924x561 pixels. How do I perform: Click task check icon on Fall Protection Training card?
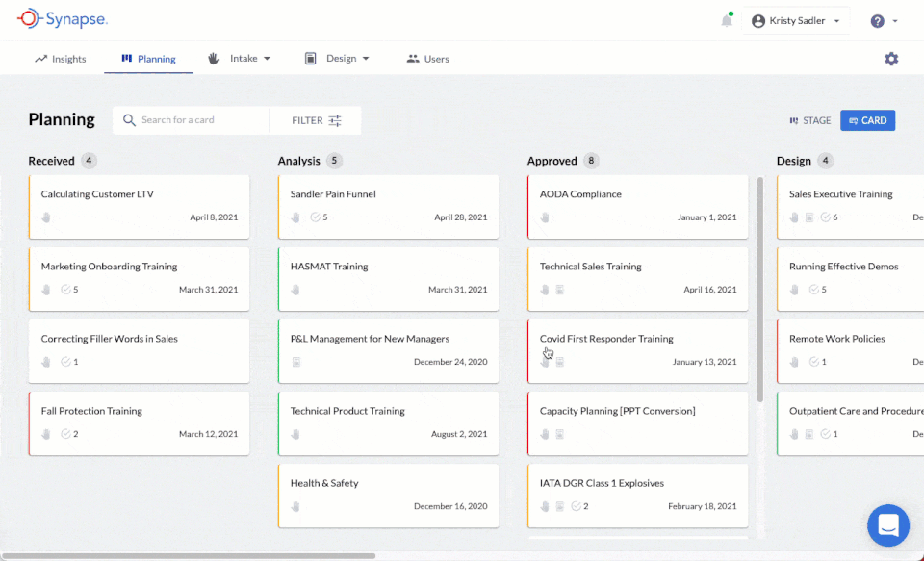[66, 434]
